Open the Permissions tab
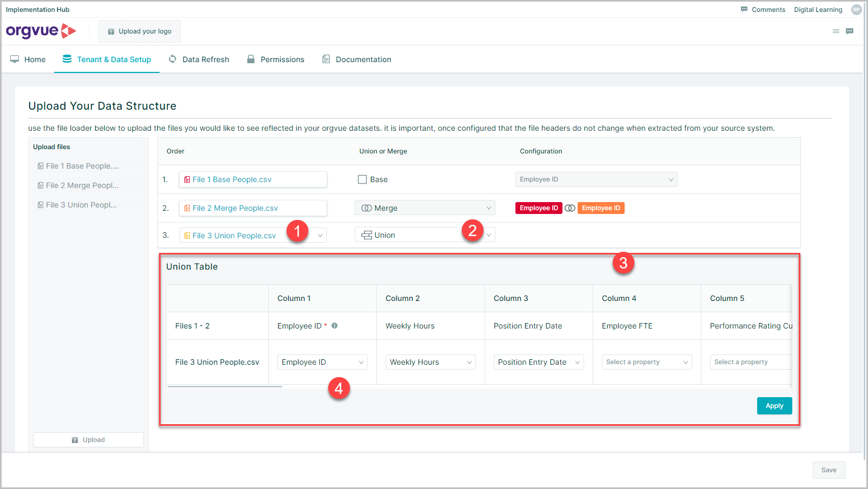This screenshot has height=489, width=868. (x=275, y=59)
